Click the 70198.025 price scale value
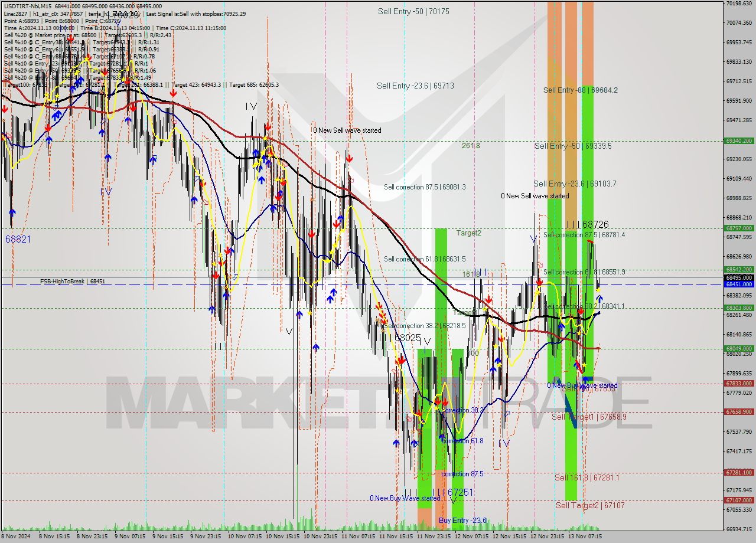 coord(739,4)
